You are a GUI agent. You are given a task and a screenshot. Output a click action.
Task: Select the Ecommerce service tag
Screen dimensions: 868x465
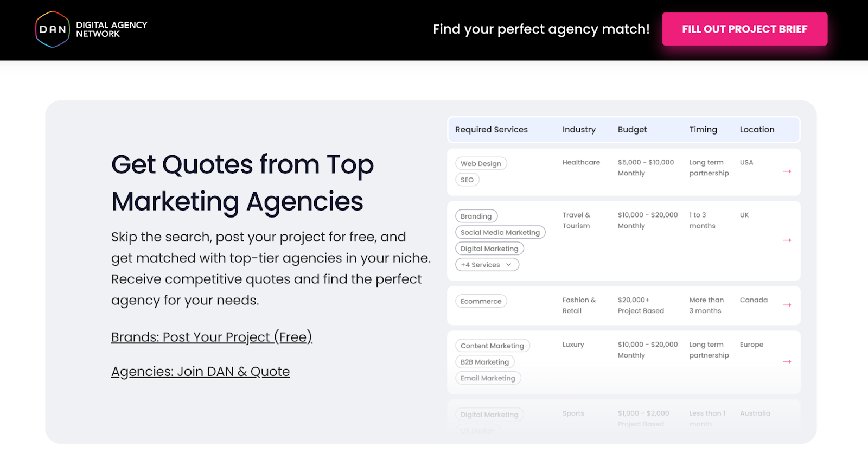481,301
